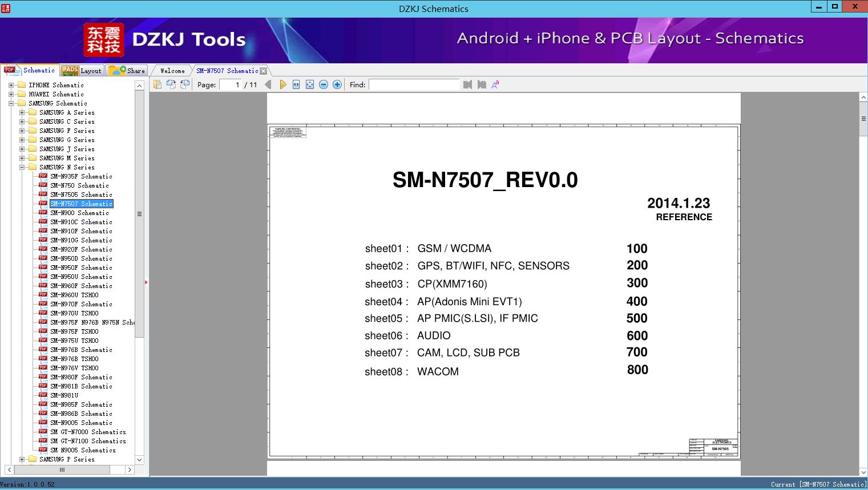Image resolution: width=868 pixels, height=490 pixels.
Task: Find previous match icon
Action: coord(468,84)
